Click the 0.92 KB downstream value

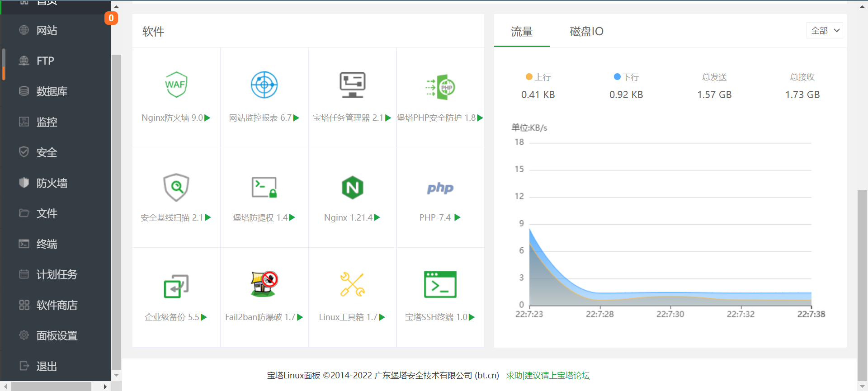(626, 94)
